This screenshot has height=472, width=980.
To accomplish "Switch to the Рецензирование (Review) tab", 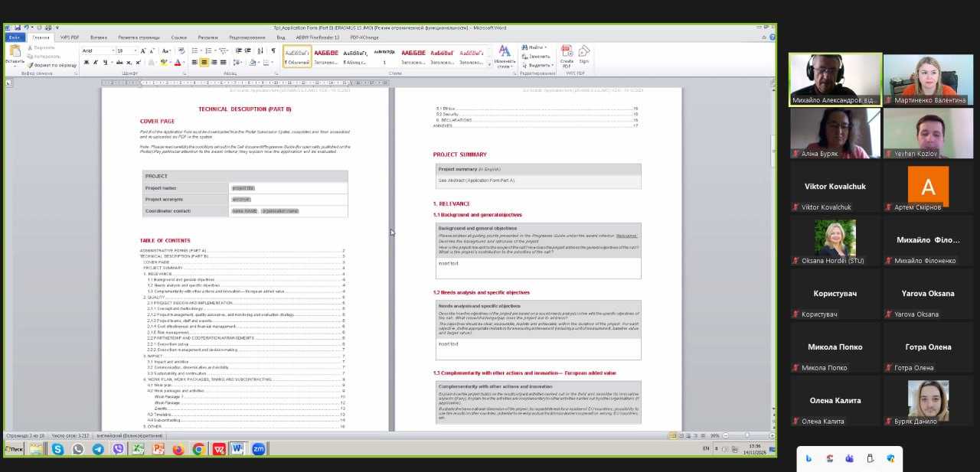I will (x=247, y=37).
